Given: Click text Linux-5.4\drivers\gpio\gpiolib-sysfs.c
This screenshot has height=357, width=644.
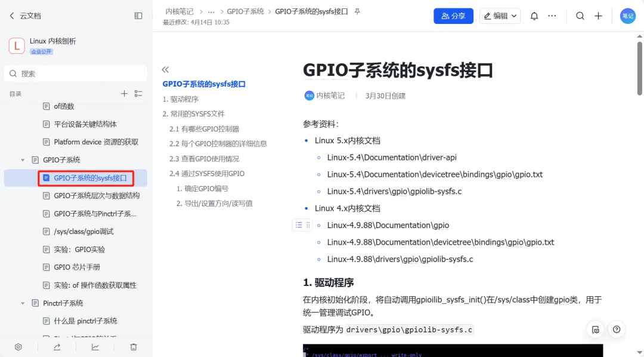Looking at the screenshot, I should (394, 191).
